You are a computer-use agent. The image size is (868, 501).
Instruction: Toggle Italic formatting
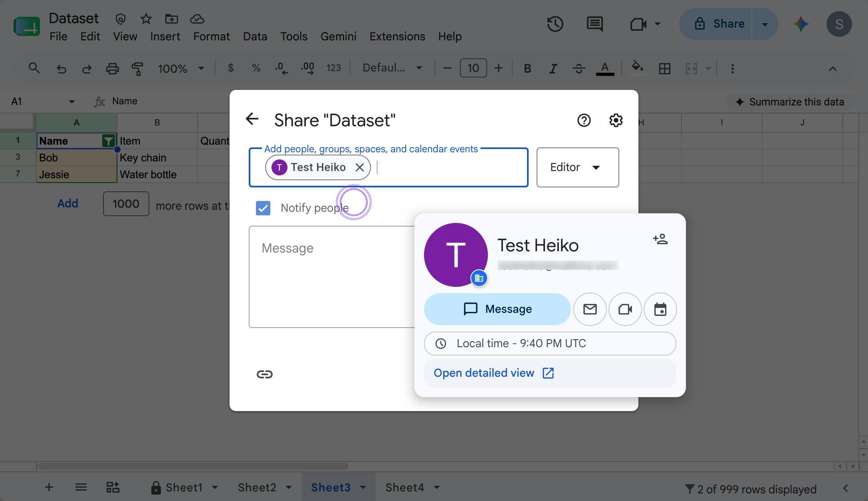[x=553, y=69]
